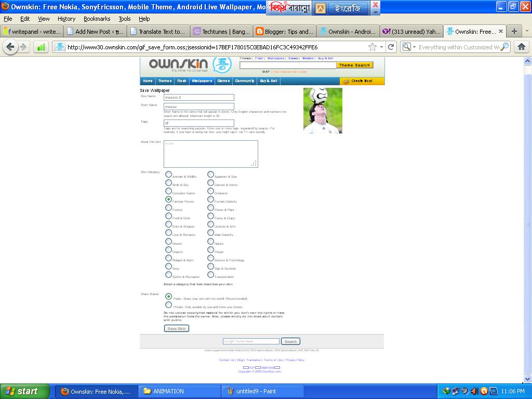Screen dimensions: 532x399
Task: Pick the Sports & Recreation category
Action: pyautogui.click(x=168, y=274)
